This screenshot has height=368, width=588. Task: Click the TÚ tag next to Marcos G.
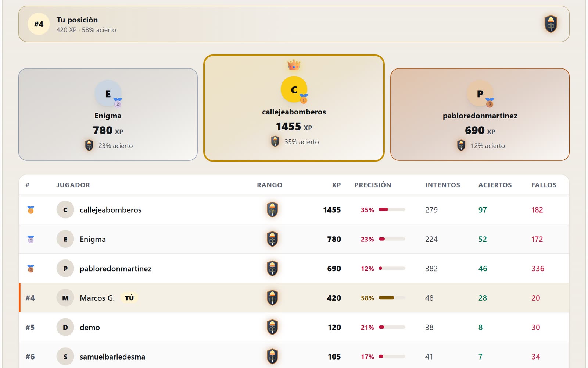coord(129,298)
